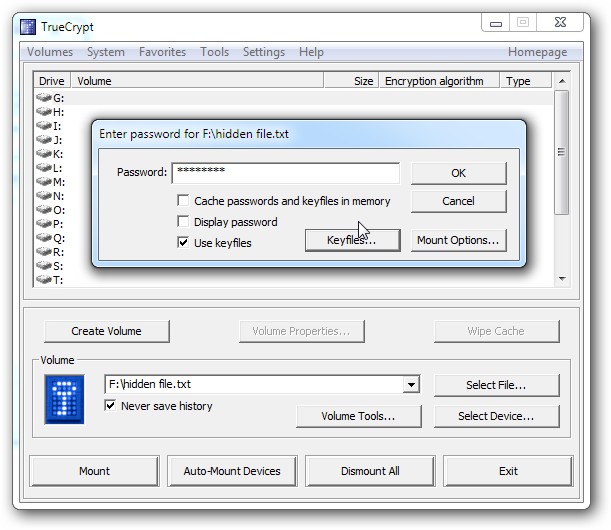611x530 pixels.
Task: Open the Help menu
Action: coord(311,52)
